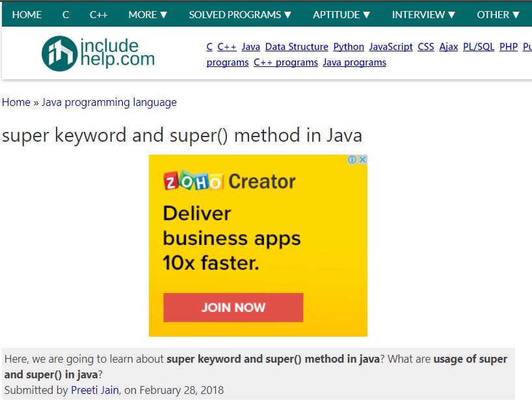
Task: Open the Java tutorial link
Action: point(251,46)
